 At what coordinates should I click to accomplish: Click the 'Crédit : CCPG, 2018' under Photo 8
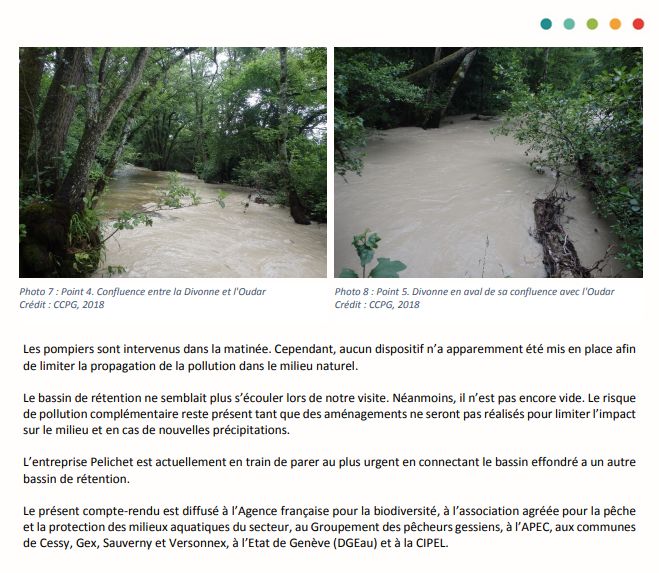click(377, 305)
